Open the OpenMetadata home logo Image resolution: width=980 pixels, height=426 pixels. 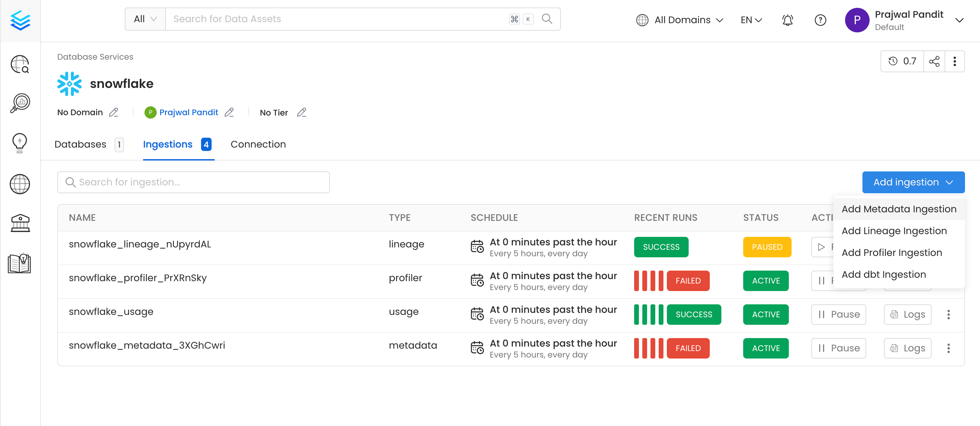(20, 20)
